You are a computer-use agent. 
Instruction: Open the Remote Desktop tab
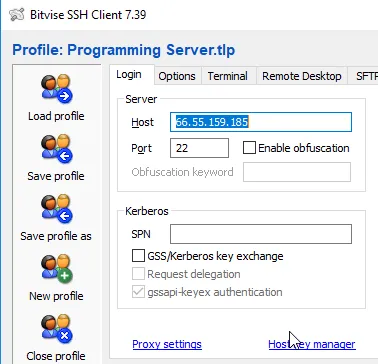pyautogui.click(x=302, y=76)
